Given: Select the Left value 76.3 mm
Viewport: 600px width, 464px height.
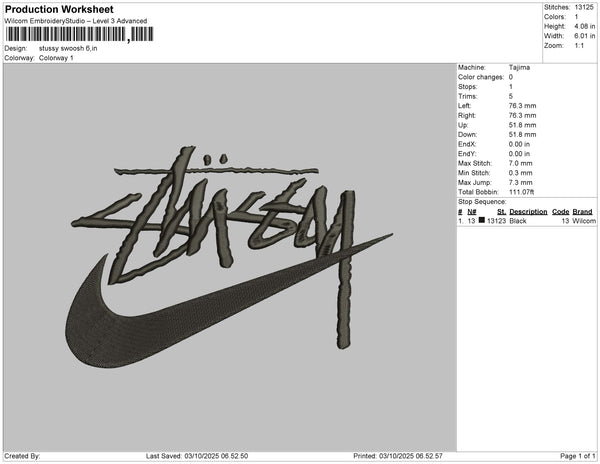Looking at the screenshot, I should point(522,106).
